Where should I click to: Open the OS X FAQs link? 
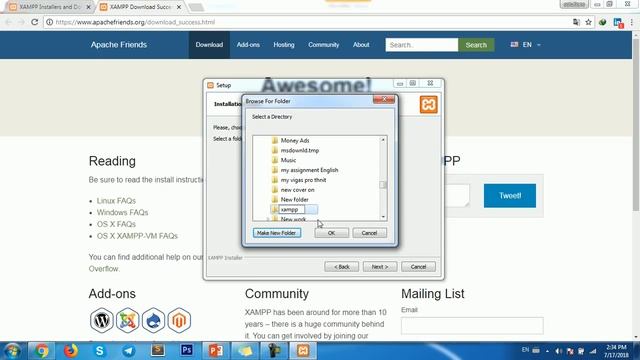pyautogui.click(x=116, y=224)
